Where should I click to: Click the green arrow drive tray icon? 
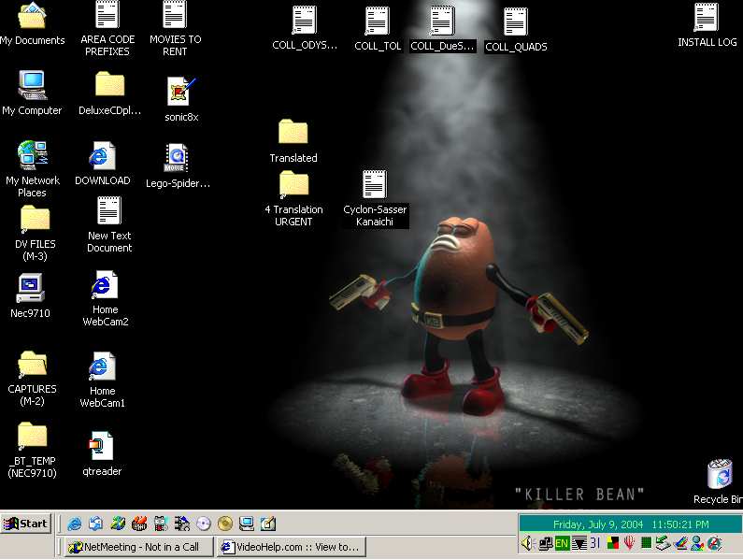tap(663, 543)
